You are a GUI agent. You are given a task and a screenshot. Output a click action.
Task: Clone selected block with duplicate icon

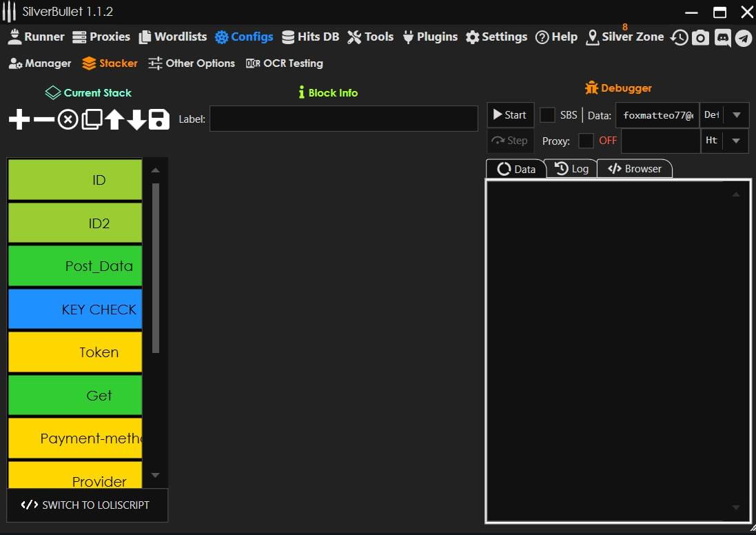click(92, 119)
